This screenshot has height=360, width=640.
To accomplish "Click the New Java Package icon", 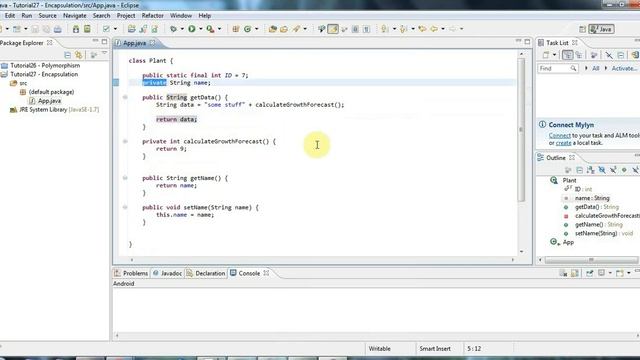I will click(x=236, y=29).
